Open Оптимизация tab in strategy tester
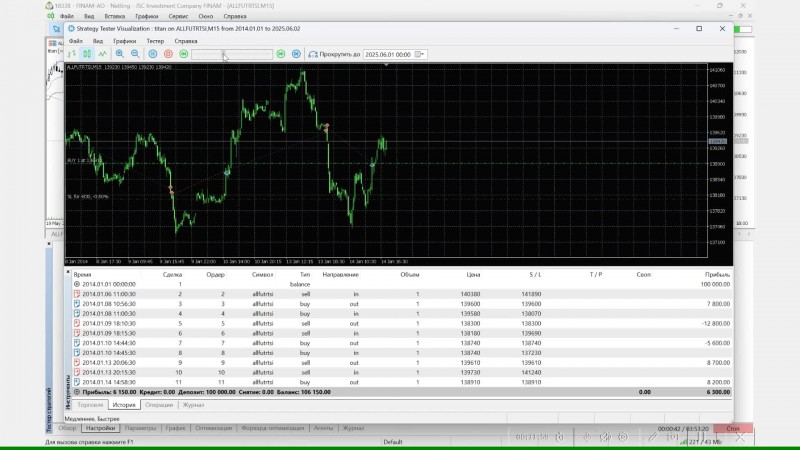 pos(213,428)
